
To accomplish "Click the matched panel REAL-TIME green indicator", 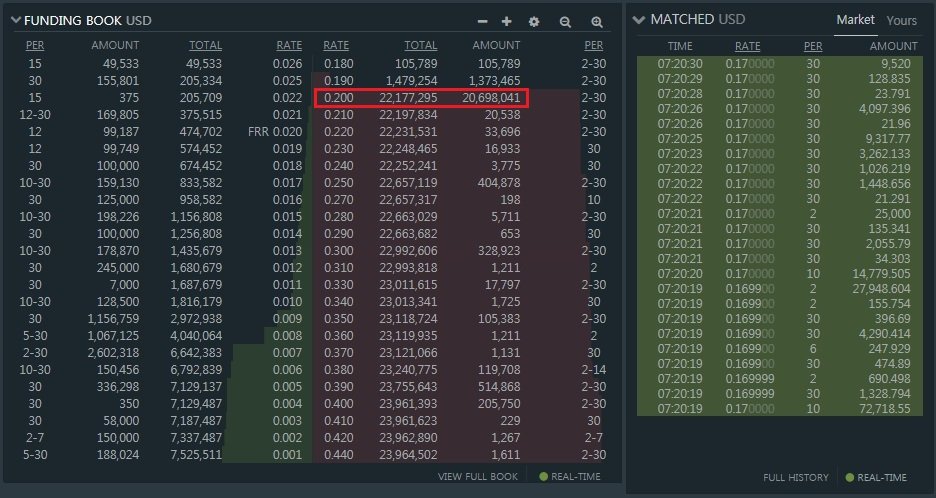I will 849,478.
